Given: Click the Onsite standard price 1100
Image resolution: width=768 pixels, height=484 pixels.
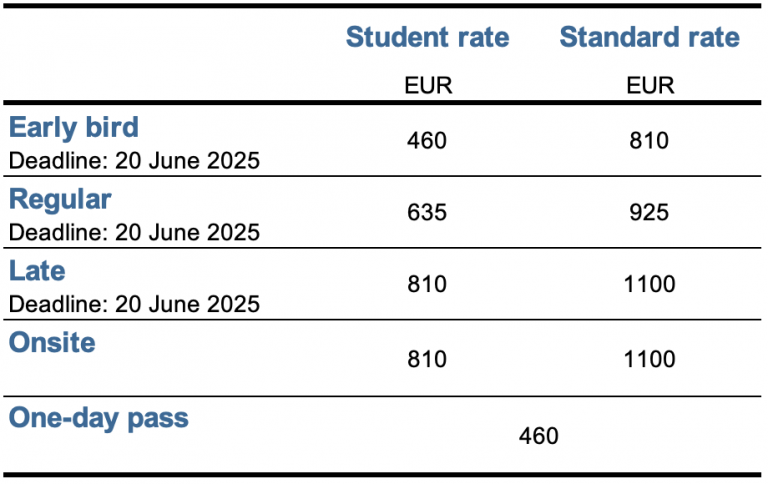Looking at the screenshot, I should 649,359.
